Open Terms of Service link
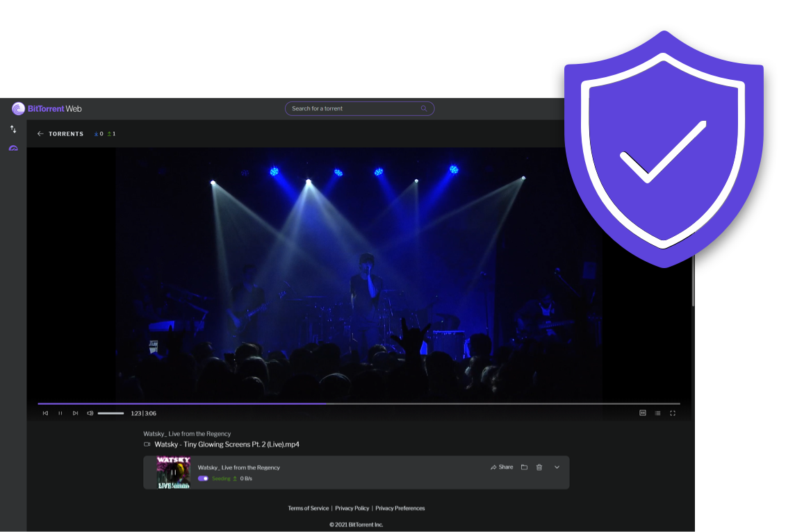This screenshot has width=795, height=532. coord(309,508)
